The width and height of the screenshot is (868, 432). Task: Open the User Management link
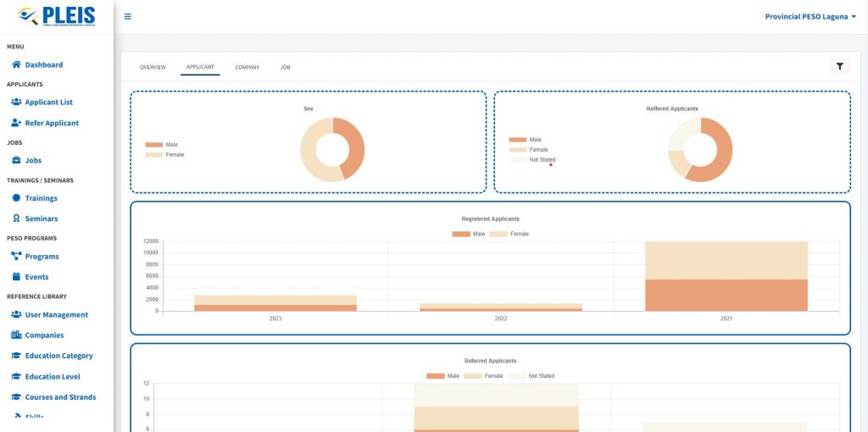(x=57, y=315)
